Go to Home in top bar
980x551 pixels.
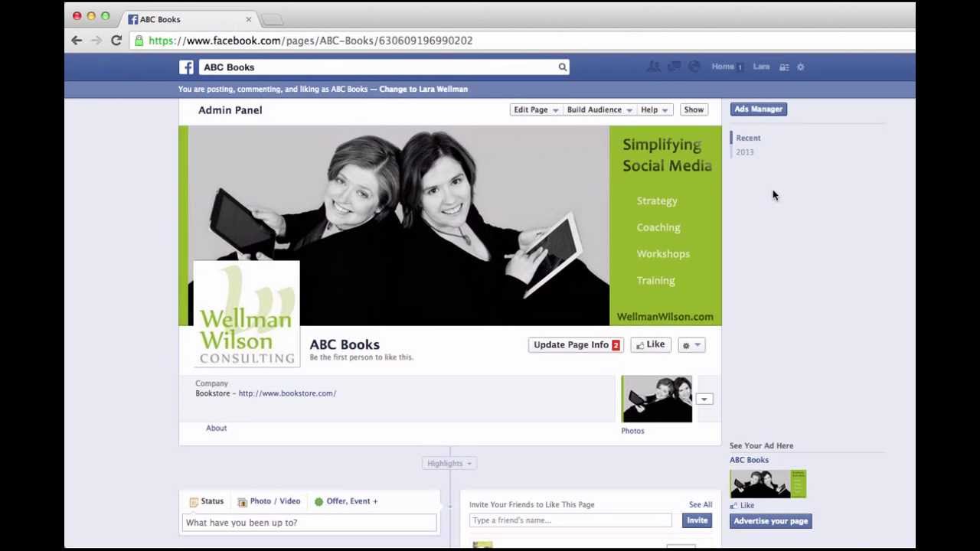pos(723,67)
